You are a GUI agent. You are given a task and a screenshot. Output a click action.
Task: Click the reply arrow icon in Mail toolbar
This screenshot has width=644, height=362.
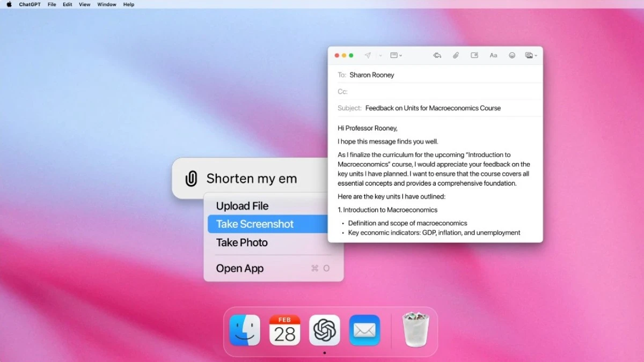pos(437,55)
